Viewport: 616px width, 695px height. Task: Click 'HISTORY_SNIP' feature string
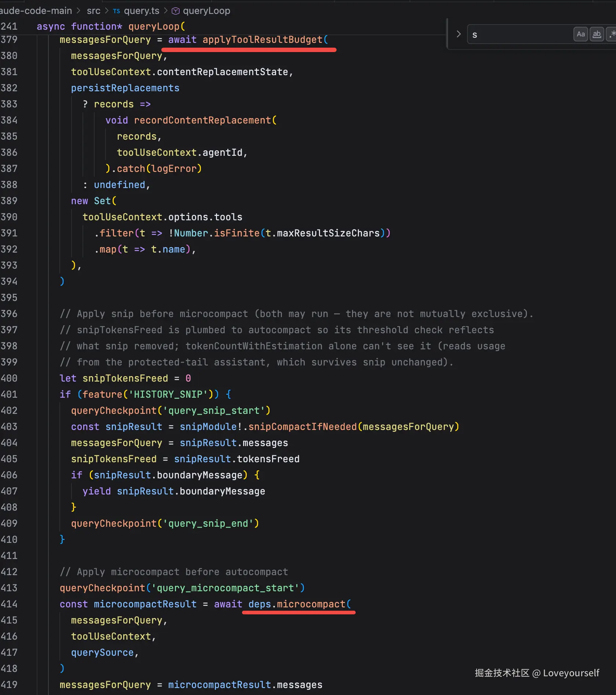(168, 394)
